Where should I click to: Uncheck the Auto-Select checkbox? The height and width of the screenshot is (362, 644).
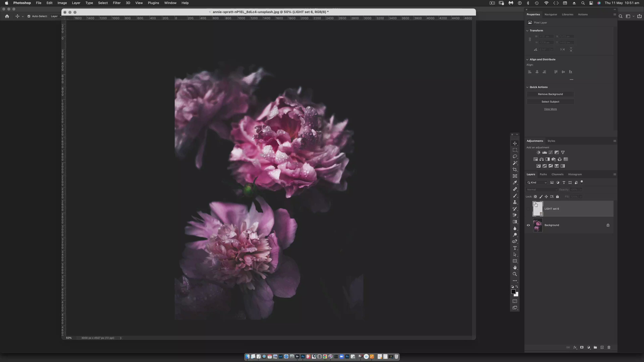pyautogui.click(x=29, y=16)
